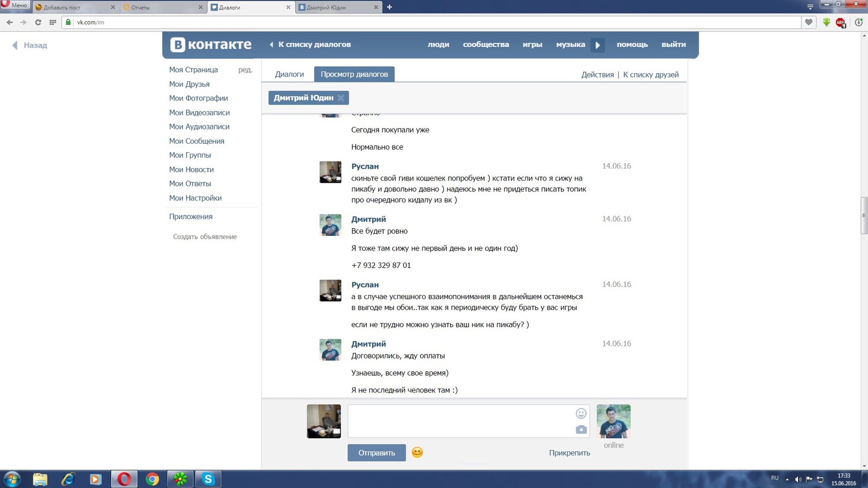868x488 pixels.
Task: Bookmark page with heart icon in address bar
Action: click(x=809, y=22)
